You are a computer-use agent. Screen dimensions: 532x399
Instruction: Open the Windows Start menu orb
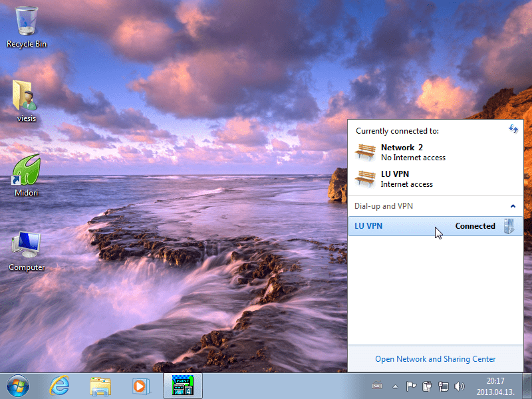pos(18,386)
